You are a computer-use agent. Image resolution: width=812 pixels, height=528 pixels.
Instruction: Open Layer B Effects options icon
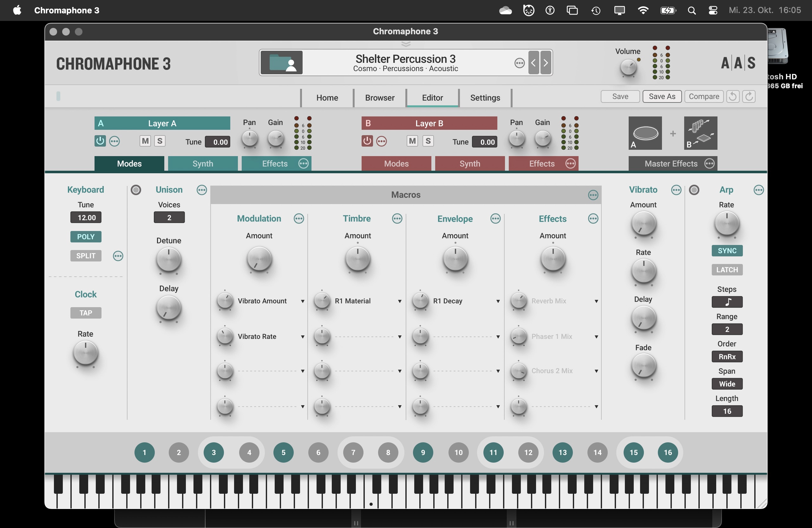(x=570, y=163)
